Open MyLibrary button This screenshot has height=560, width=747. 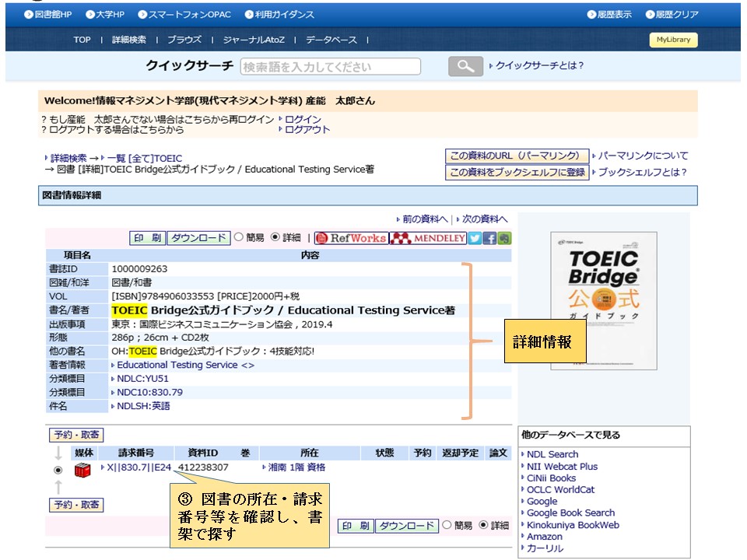(674, 40)
